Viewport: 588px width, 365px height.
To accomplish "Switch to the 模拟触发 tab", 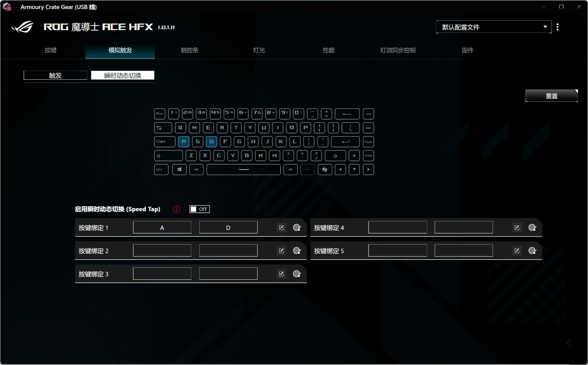I will point(120,50).
